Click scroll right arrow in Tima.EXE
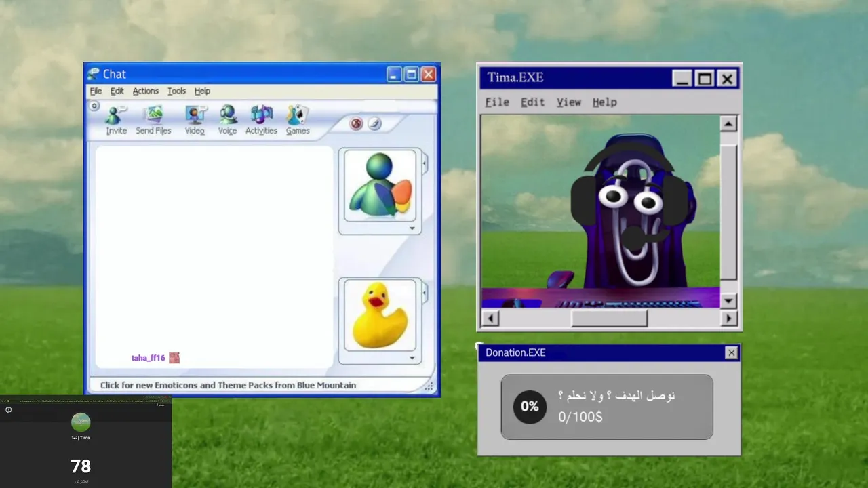The height and width of the screenshot is (488, 868). (x=729, y=318)
